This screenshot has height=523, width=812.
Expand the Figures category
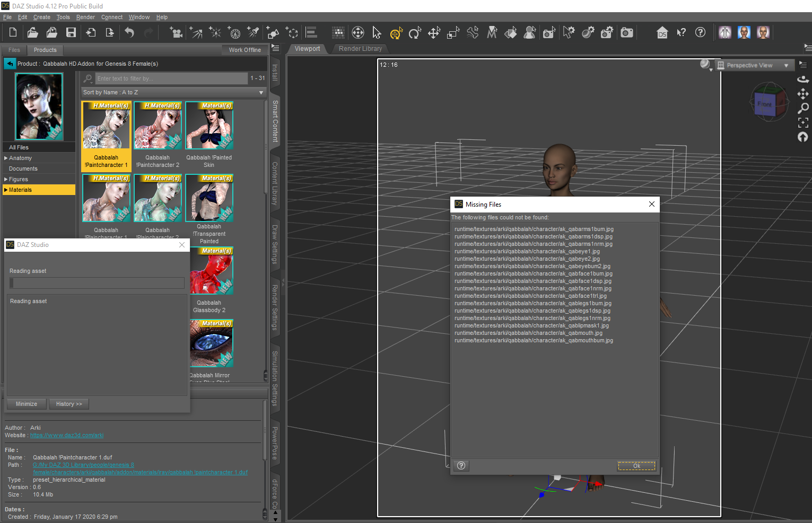pyautogui.click(x=6, y=179)
